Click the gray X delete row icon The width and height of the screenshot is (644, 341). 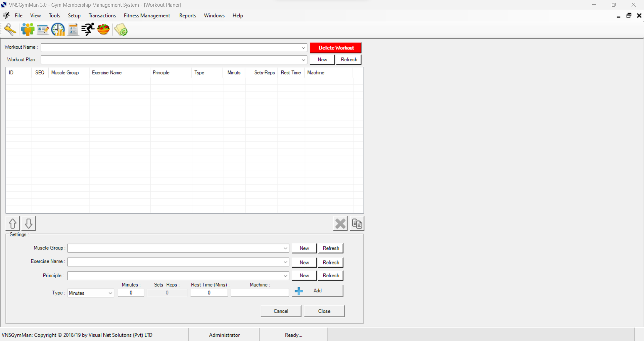tap(340, 224)
